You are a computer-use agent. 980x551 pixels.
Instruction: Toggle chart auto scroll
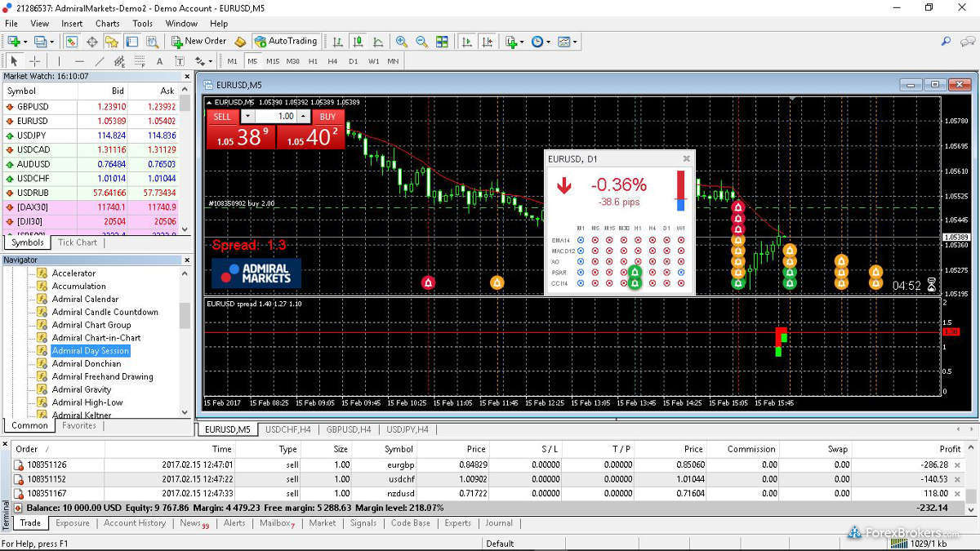coord(465,41)
